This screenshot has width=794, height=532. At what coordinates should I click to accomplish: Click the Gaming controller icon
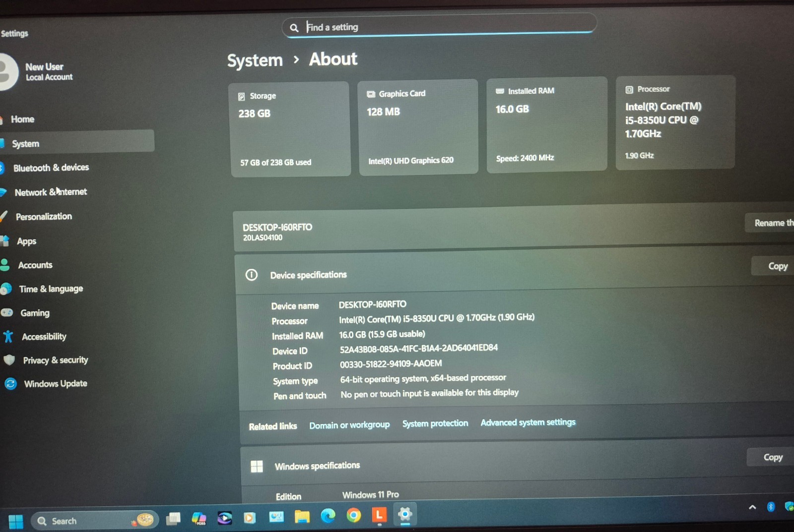click(x=7, y=312)
